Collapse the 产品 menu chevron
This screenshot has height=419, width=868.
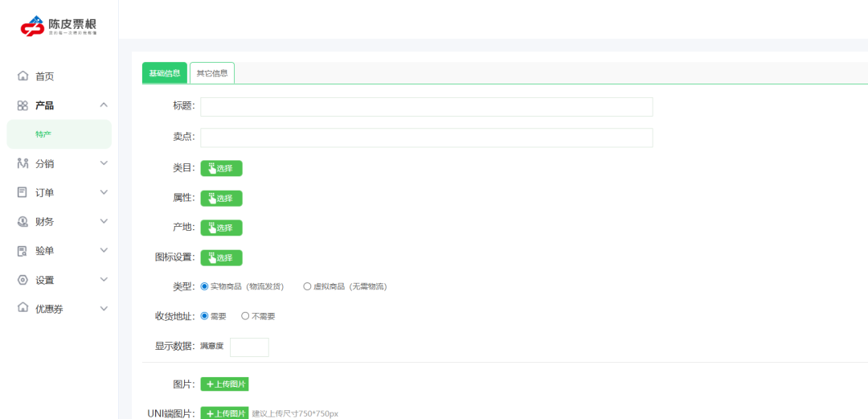pyautogui.click(x=104, y=105)
